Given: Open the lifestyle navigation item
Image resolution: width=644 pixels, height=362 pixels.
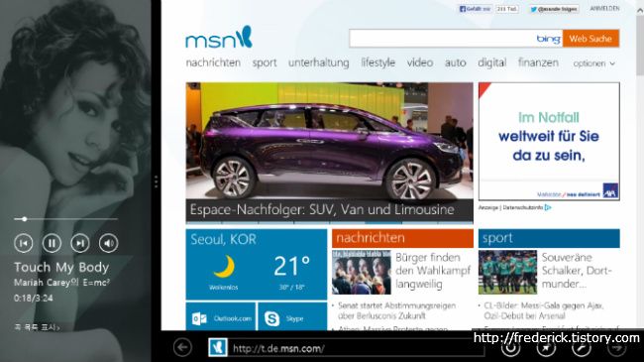Looking at the screenshot, I should [378, 62].
